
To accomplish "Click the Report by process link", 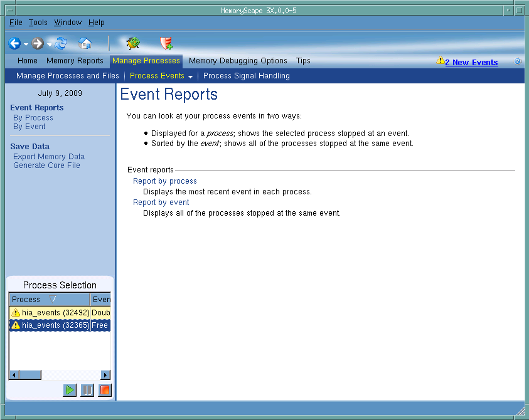I will click(x=164, y=181).
